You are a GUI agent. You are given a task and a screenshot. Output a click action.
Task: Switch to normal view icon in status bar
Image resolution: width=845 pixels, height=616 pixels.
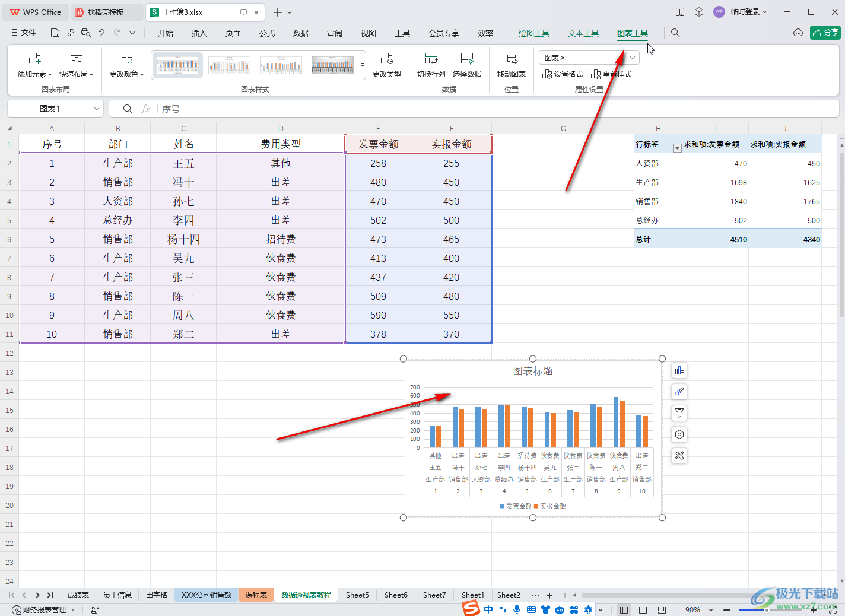coord(624,610)
